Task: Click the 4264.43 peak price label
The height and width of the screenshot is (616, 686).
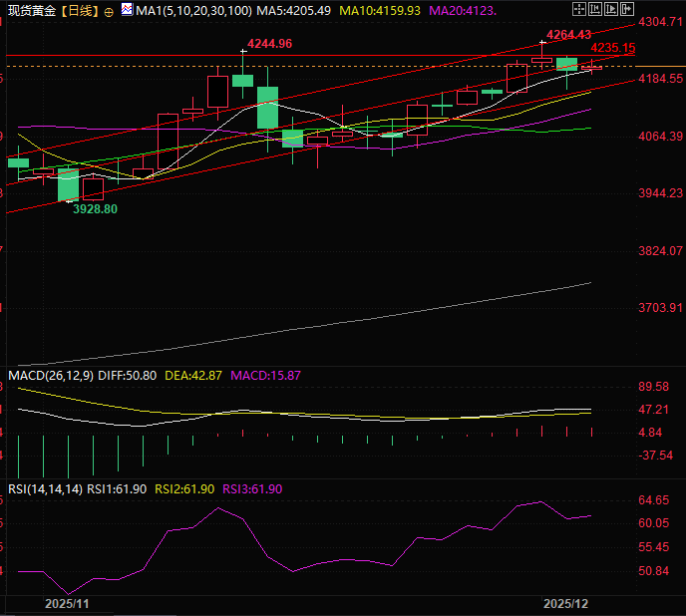Action: (x=568, y=35)
